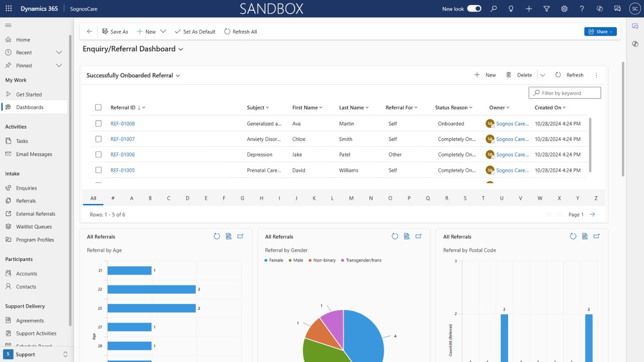Open the Enquiry/Referral Dashboard selector
644x362 pixels.
click(133, 49)
